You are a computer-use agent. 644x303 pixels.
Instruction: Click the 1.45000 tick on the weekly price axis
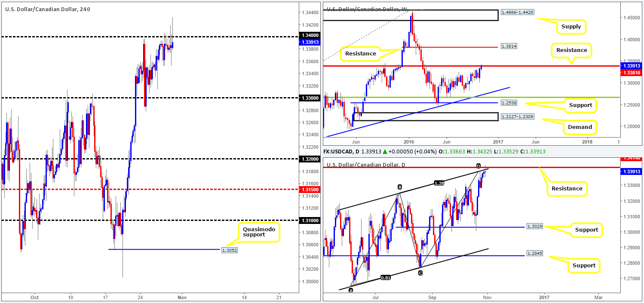[x=631, y=18]
